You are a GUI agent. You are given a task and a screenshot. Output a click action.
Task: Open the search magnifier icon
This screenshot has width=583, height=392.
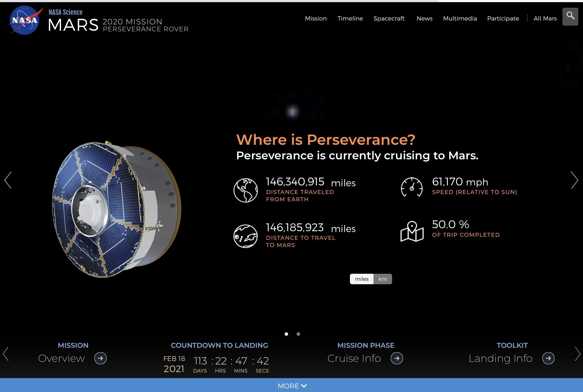point(570,16)
